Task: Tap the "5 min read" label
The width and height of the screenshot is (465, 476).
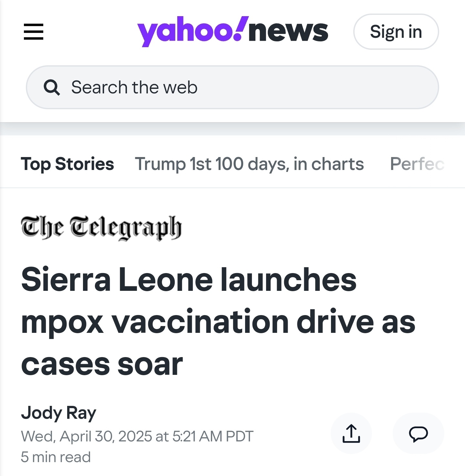Action: (56, 457)
